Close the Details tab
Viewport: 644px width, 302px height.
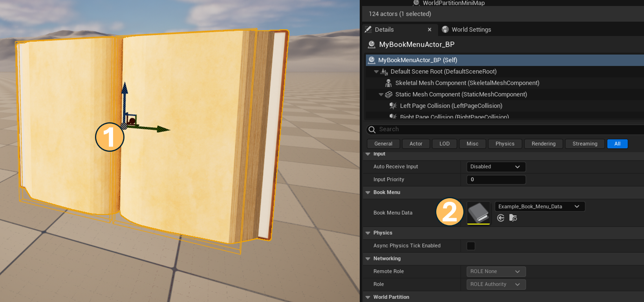430,29
